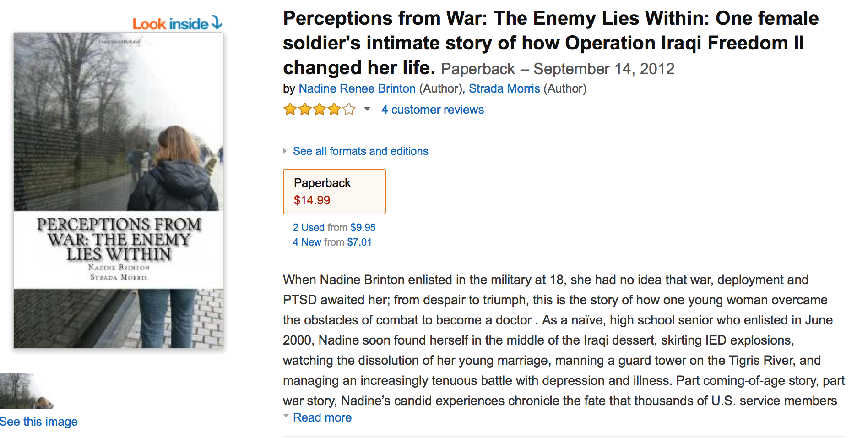The image size is (868, 439).
Task: Click the small thumbnail below the cover
Action: [x=27, y=390]
